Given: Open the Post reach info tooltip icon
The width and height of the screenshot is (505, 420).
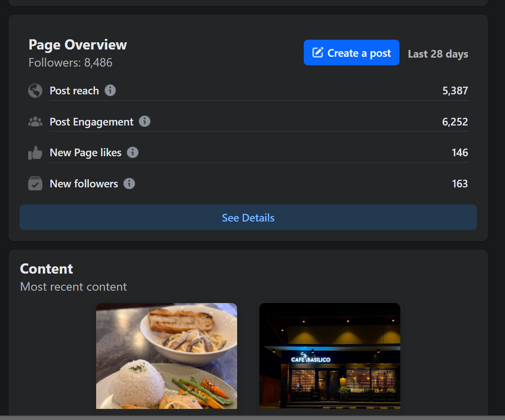Looking at the screenshot, I should [x=110, y=90].
